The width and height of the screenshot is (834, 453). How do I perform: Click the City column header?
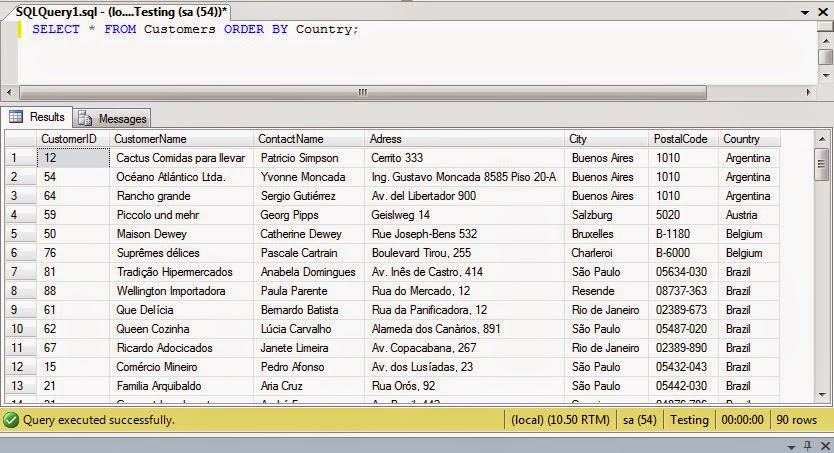pyautogui.click(x=606, y=139)
